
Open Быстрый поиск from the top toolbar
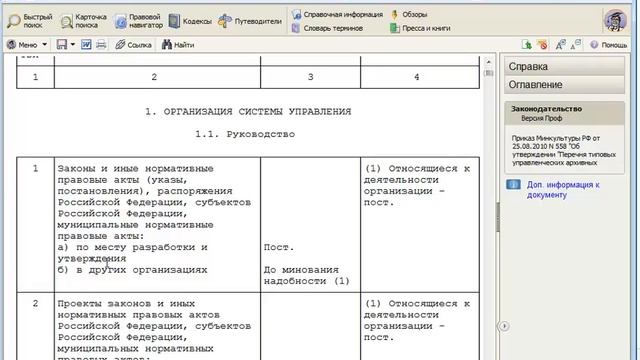point(30,21)
